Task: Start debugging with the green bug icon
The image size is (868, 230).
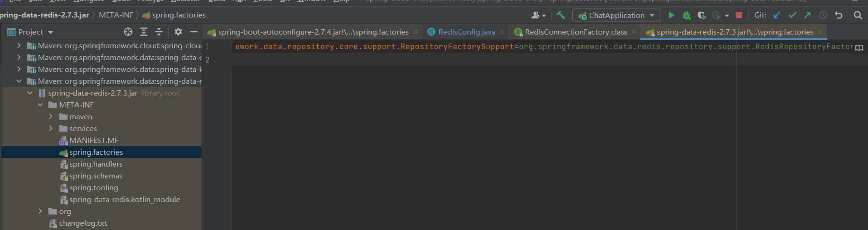Action: coord(686,15)
